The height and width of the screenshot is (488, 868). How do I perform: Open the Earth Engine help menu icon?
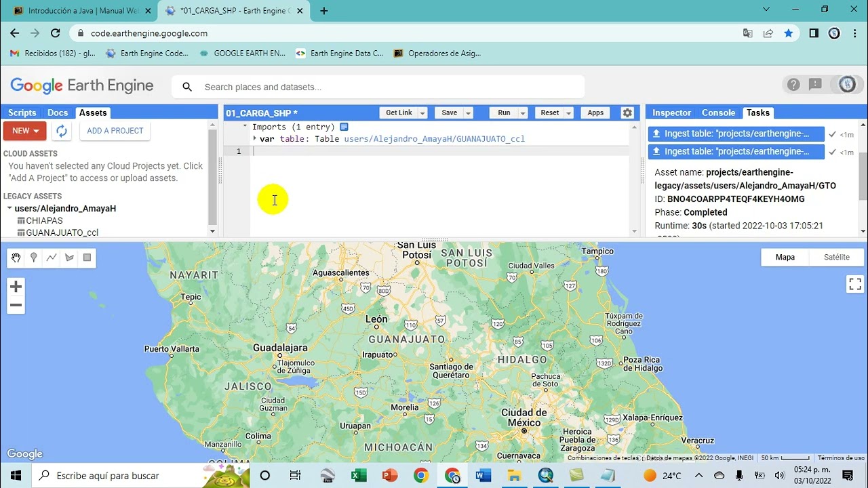point(793,85)
